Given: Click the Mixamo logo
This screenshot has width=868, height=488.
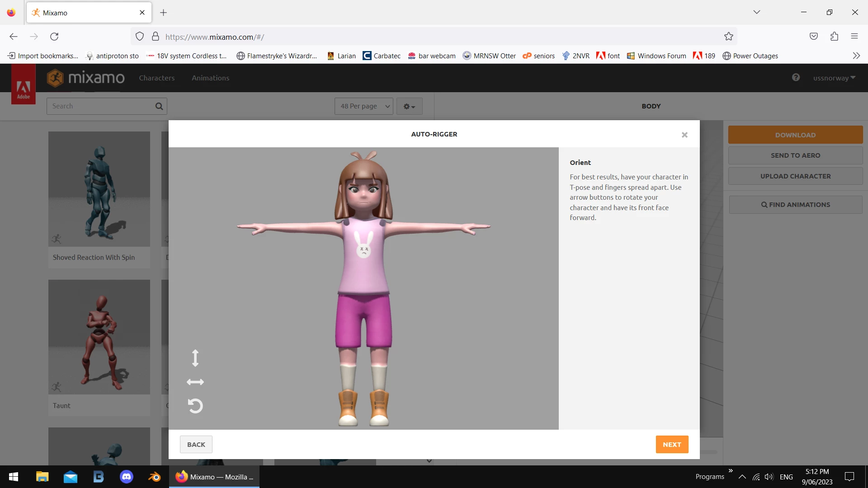Looking at the screenshot, I should pyautogui.click(x=86, y=78).
